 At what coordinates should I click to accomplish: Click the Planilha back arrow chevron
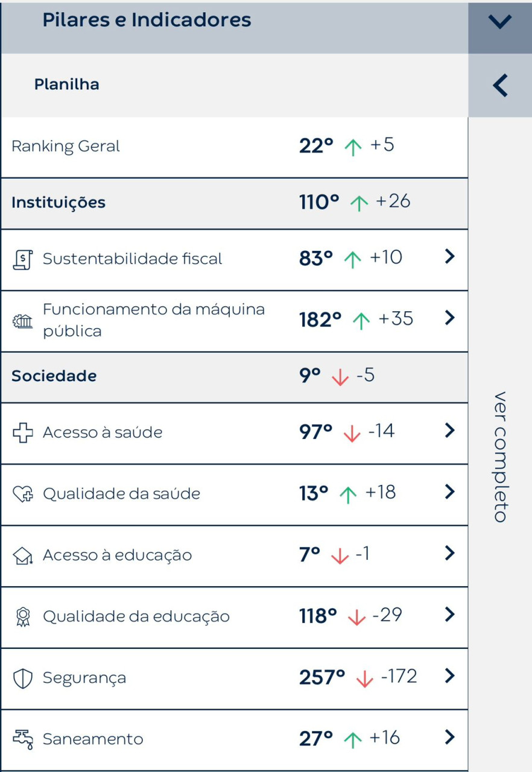click(500, 86)
